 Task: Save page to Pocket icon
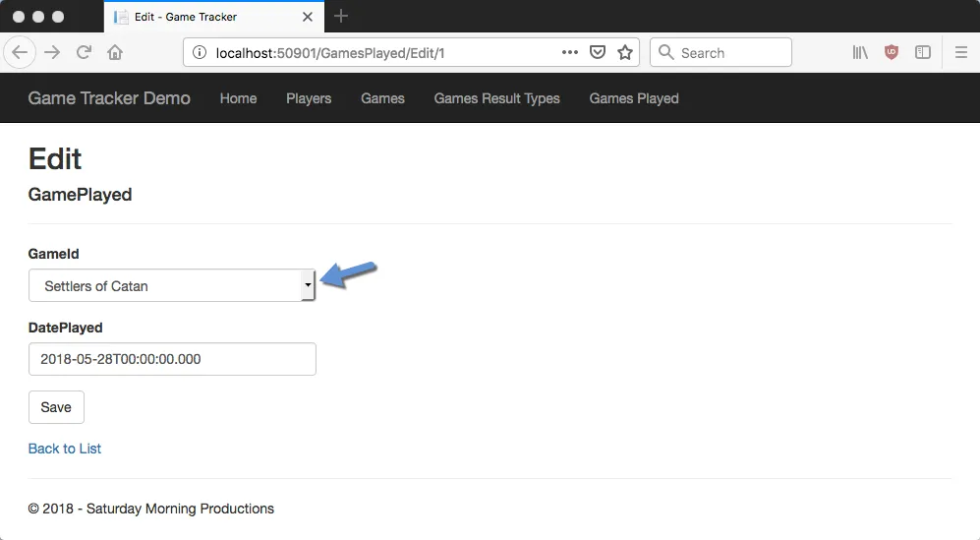click(598, 52)
